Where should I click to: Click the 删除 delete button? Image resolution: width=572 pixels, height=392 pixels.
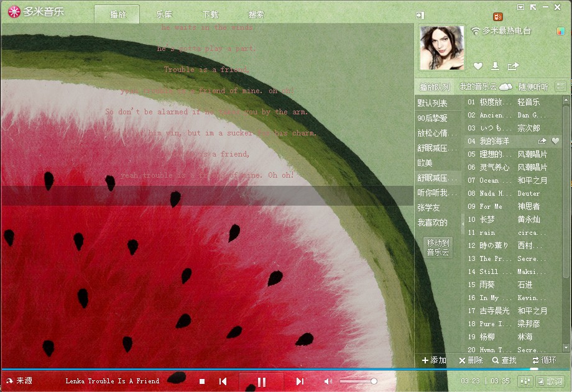pos(471,360)
